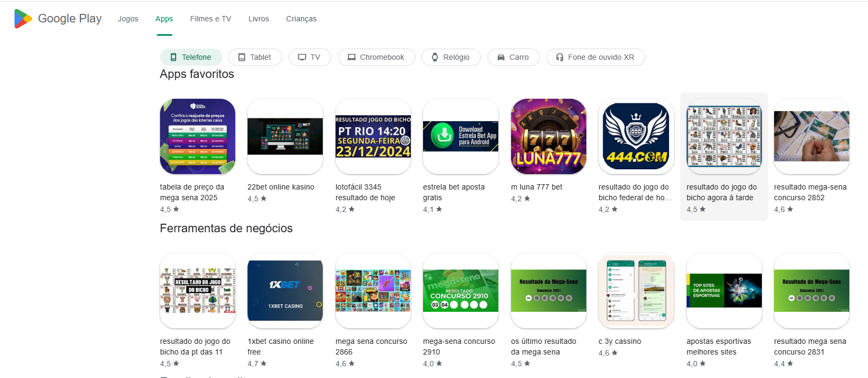Click '1xbet casino online free' title text
Screen dimensions: 868x378
[x=281, y=346]
